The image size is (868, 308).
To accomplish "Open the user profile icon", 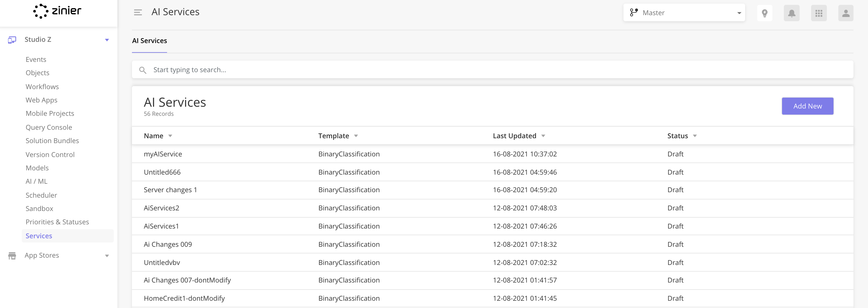I will click(x=846, y=12).
